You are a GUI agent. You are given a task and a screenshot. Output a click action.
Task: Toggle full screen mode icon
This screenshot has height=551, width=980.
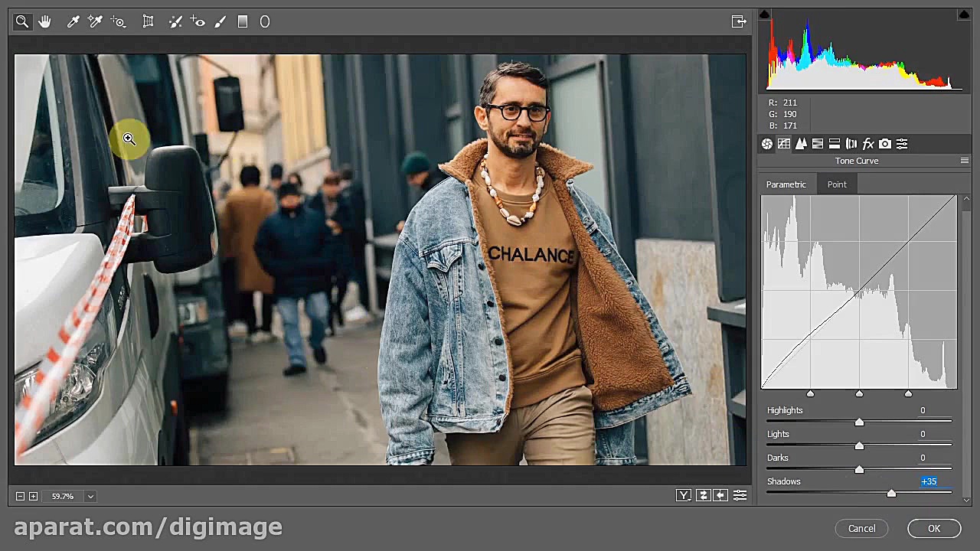point(739,22)
